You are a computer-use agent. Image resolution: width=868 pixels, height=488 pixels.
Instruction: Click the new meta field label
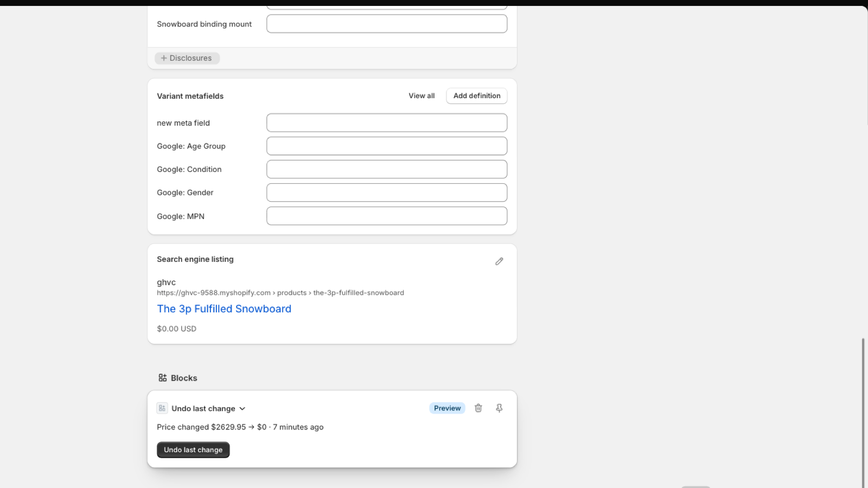pos(183,123)
